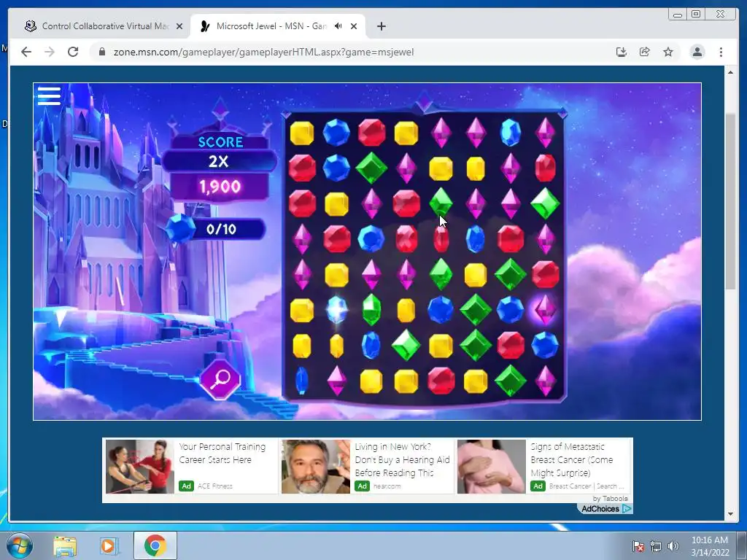Select the glowing pink gem at right

click(x=544, y=309)
